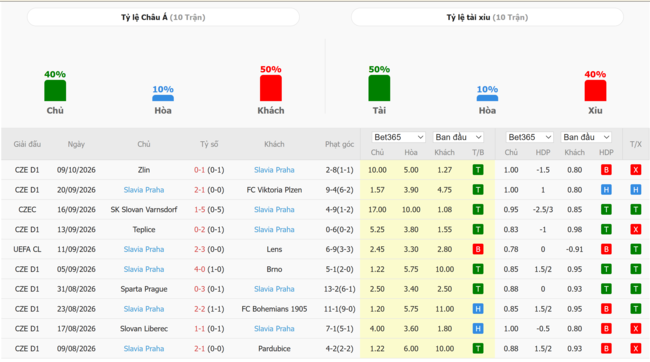Click the Giải đấu column header
This screenshot has height=362, width=650.
pos(27,144)
